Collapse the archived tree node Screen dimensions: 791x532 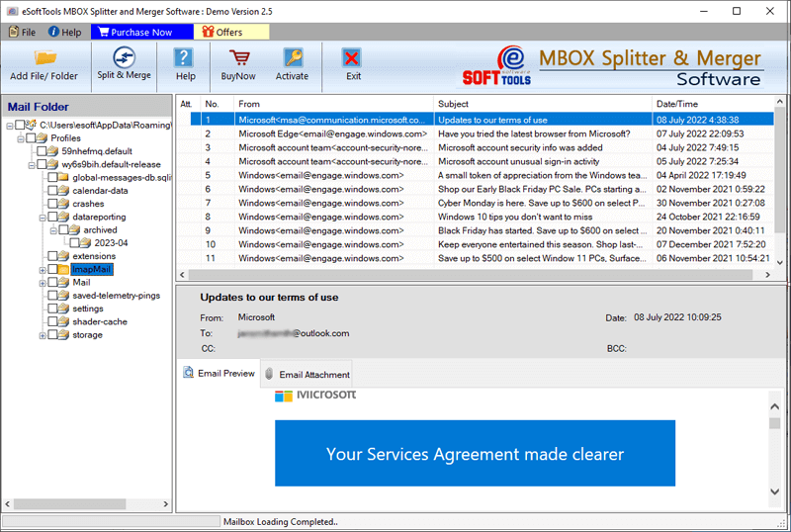[53, 230]
